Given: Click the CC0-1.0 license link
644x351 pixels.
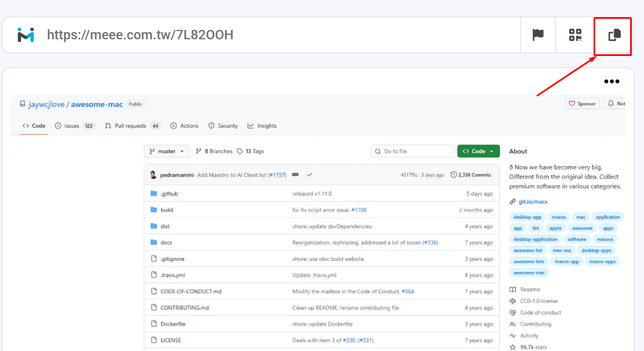Looking at the screenshot, I should (539, 301).
